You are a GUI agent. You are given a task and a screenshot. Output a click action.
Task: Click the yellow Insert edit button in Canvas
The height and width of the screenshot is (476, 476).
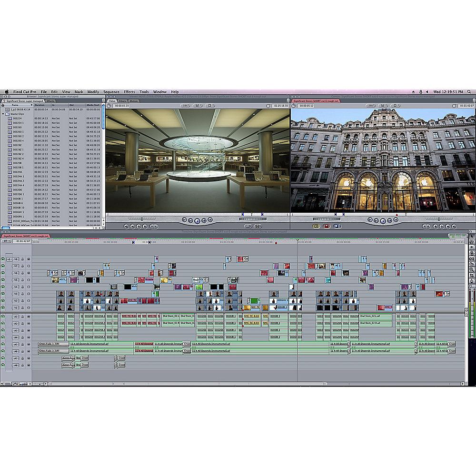316,226
